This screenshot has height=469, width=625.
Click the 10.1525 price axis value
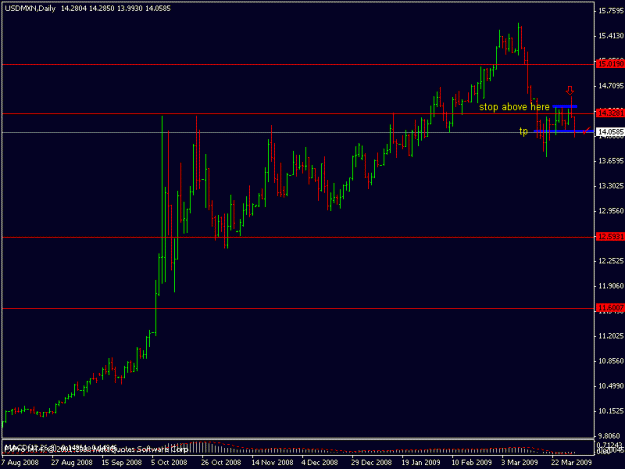pos(611,411)
